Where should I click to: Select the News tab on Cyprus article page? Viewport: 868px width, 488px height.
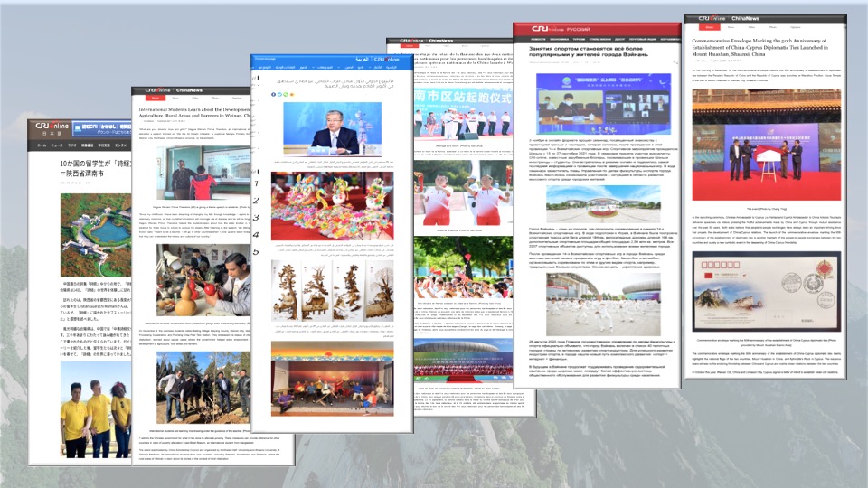click(731, 26)
